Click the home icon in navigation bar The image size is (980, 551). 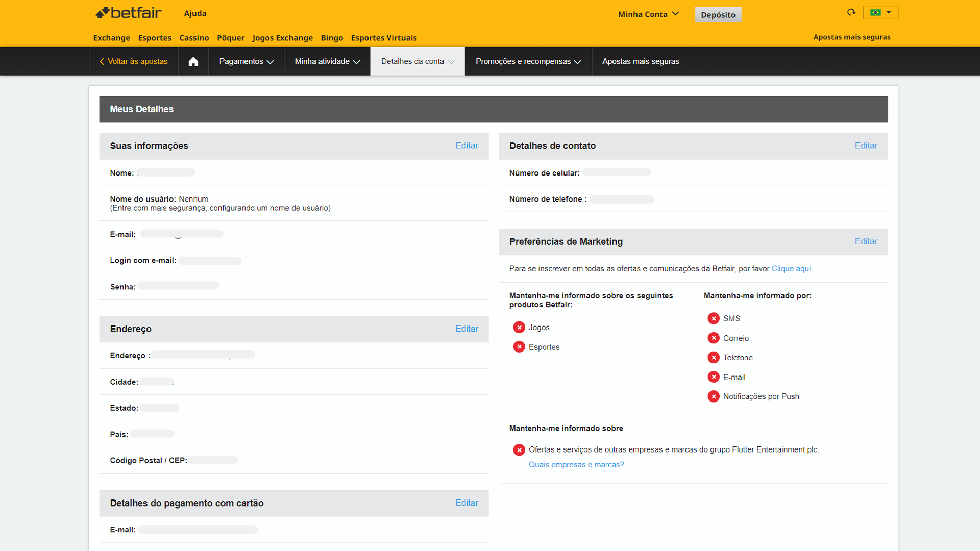[193, 62]
